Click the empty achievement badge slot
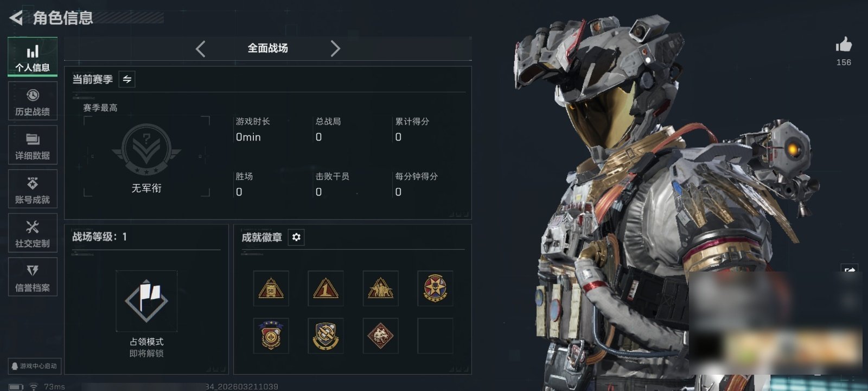This screenshot has height=391, width=868. pos(435,336)
